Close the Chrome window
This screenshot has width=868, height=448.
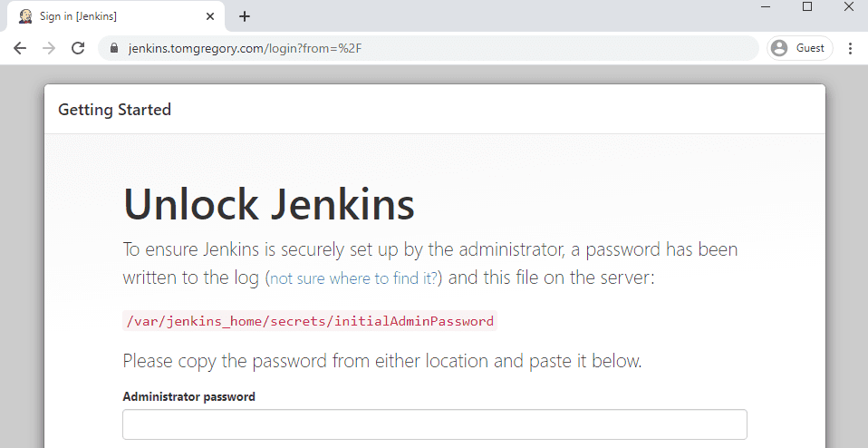[848, 7]
